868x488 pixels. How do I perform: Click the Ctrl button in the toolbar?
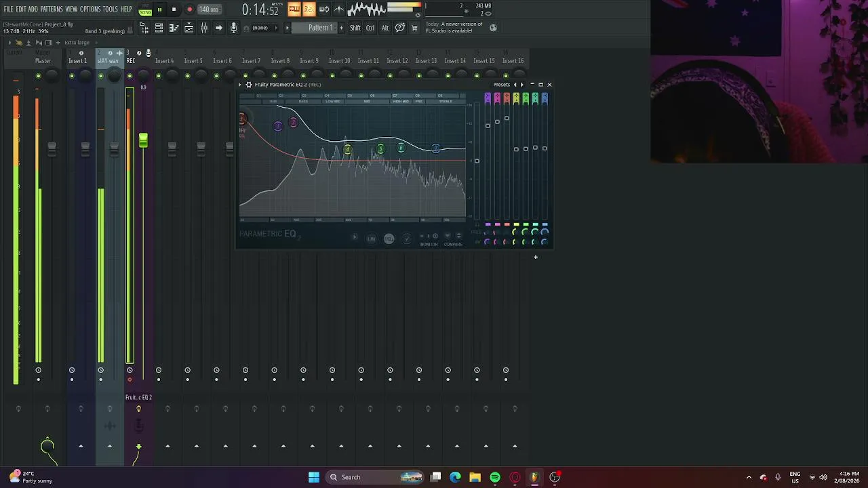tap(370, 28)
